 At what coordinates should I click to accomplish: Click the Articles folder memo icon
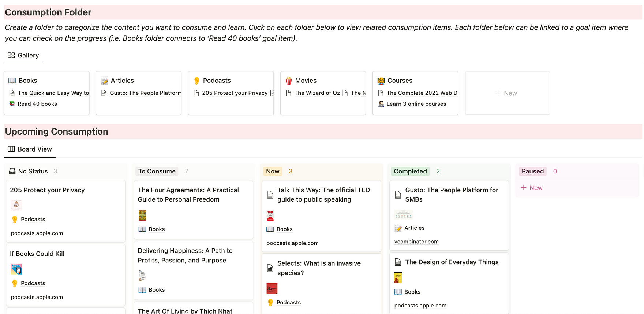click(x=105, y=81)
